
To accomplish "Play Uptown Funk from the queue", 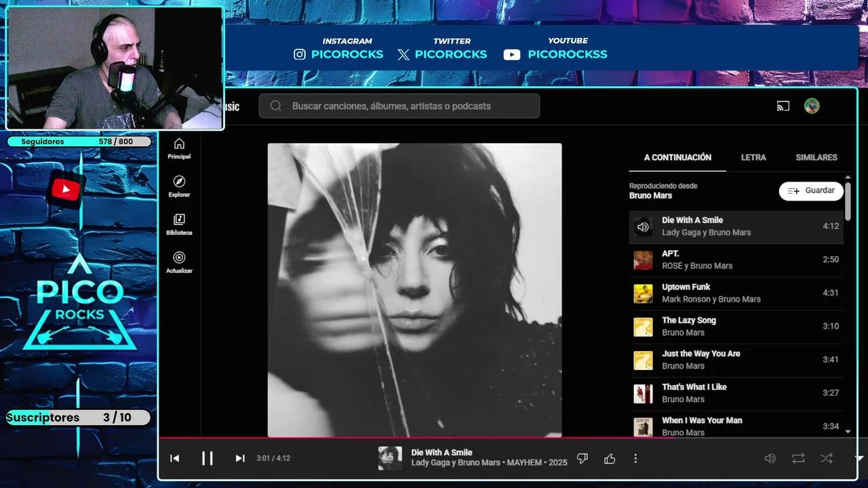I will pos(736,293).
